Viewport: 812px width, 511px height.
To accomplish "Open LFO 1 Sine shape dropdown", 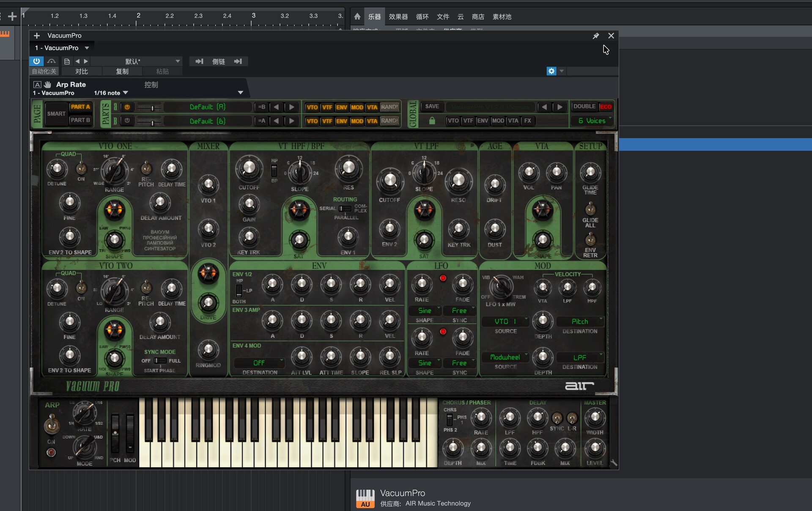I will click(425, 311).
